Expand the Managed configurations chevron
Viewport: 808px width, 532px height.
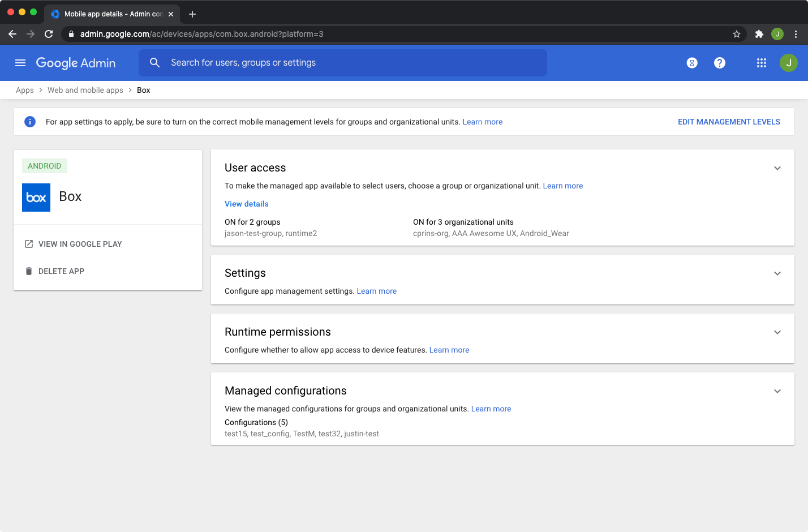777,391
